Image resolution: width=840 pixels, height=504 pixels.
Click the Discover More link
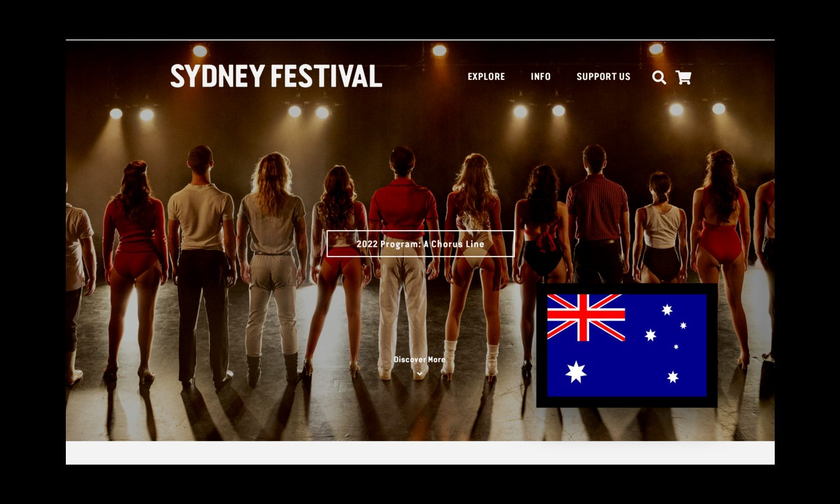click(419, 359)
